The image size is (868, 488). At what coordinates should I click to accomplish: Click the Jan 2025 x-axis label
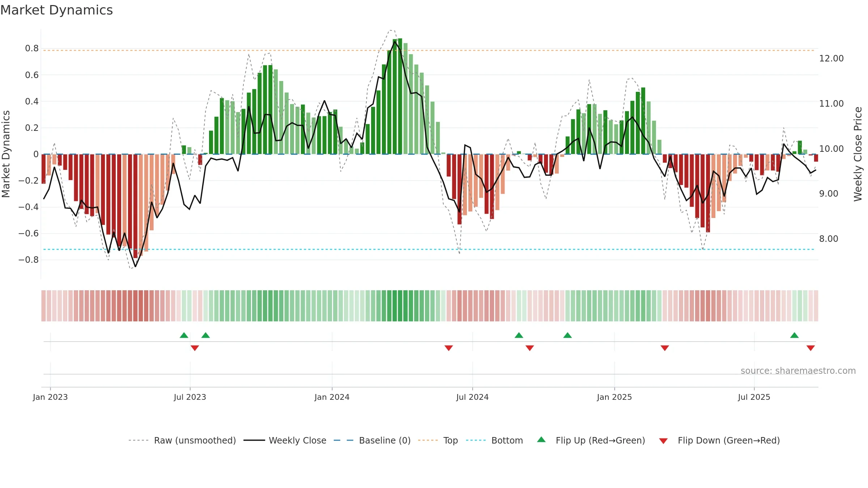point(614,397)
